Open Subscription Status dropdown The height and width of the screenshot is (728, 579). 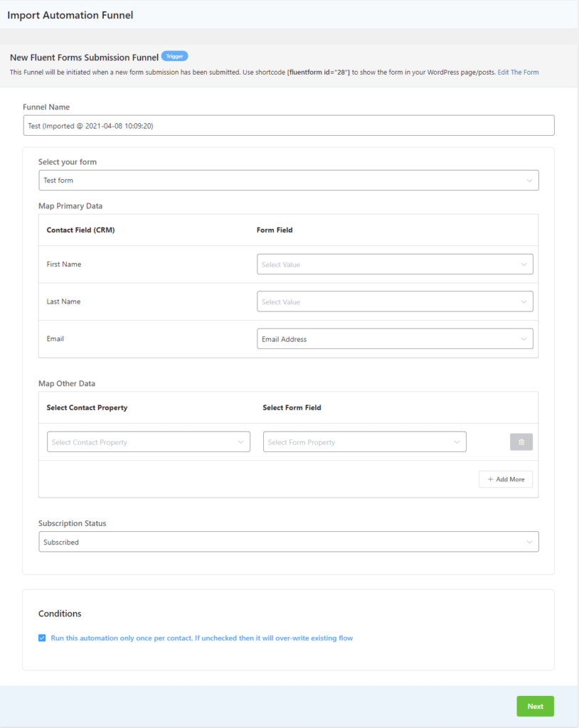pos(289,542)
